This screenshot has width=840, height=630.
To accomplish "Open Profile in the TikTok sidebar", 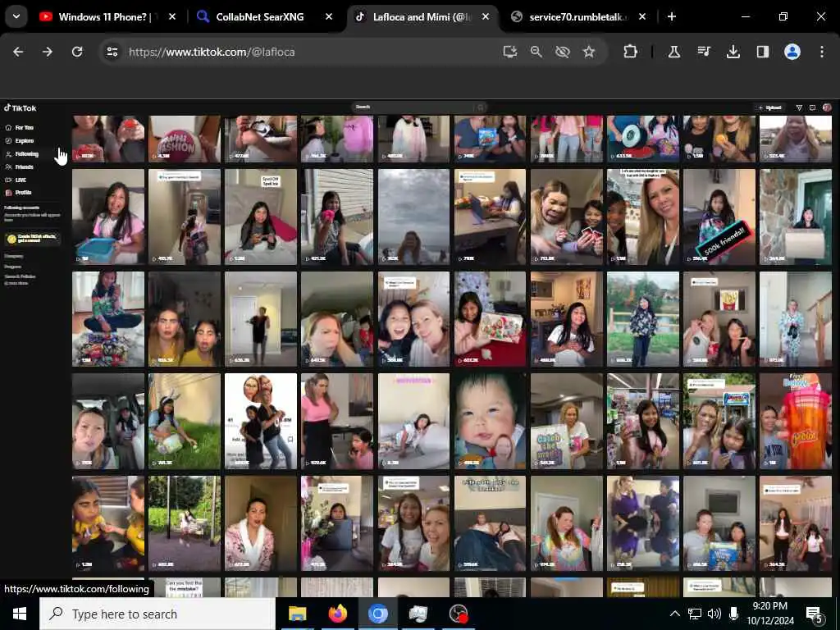I will coord(19,192).
